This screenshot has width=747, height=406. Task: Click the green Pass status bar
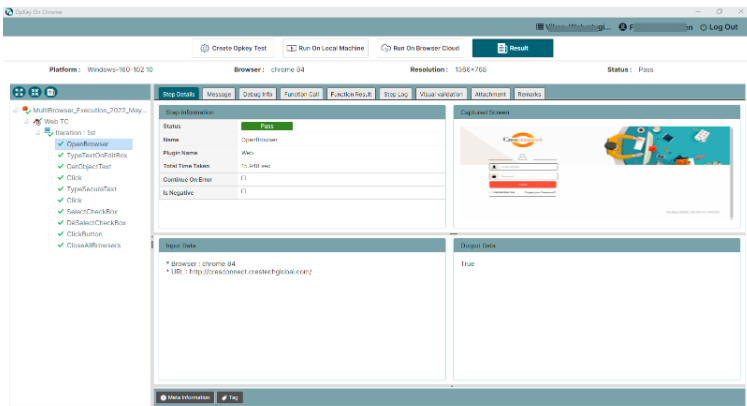tap(267, 126)
